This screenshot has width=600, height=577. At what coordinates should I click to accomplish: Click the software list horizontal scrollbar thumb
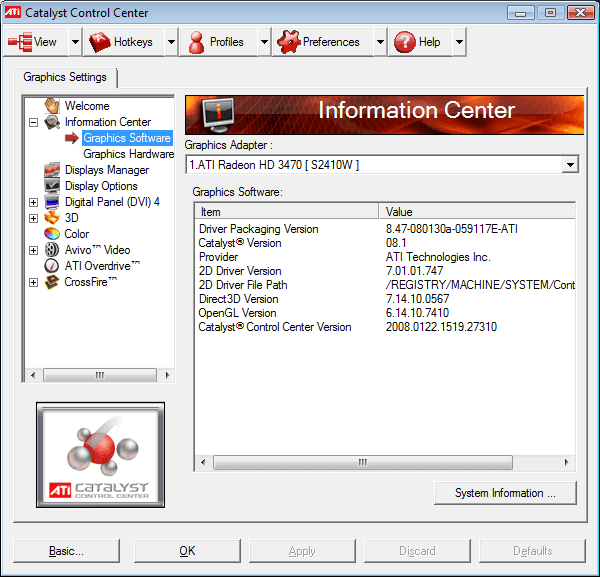coord(363,462)
